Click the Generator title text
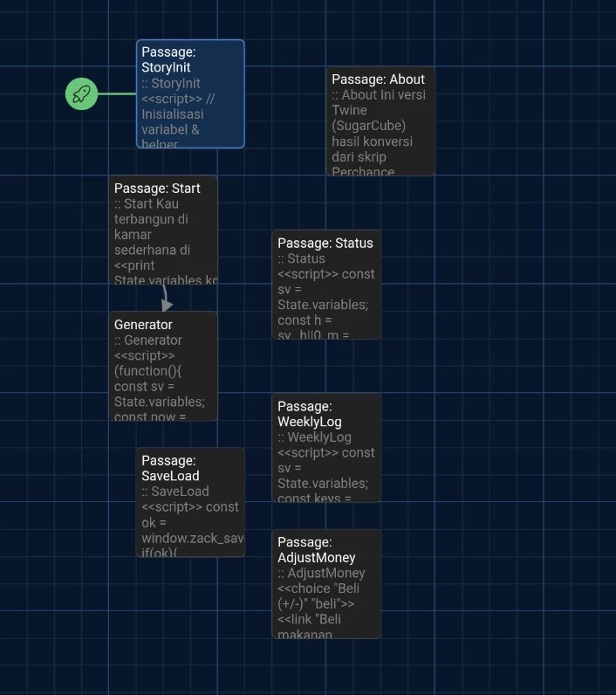The image size is (616, 695). 143,325
